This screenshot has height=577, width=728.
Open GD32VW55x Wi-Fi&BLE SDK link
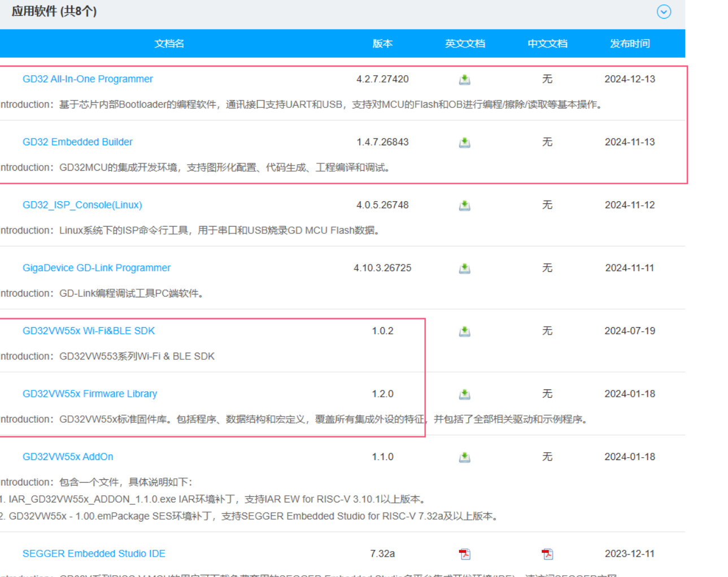click(x=88, y=331)
